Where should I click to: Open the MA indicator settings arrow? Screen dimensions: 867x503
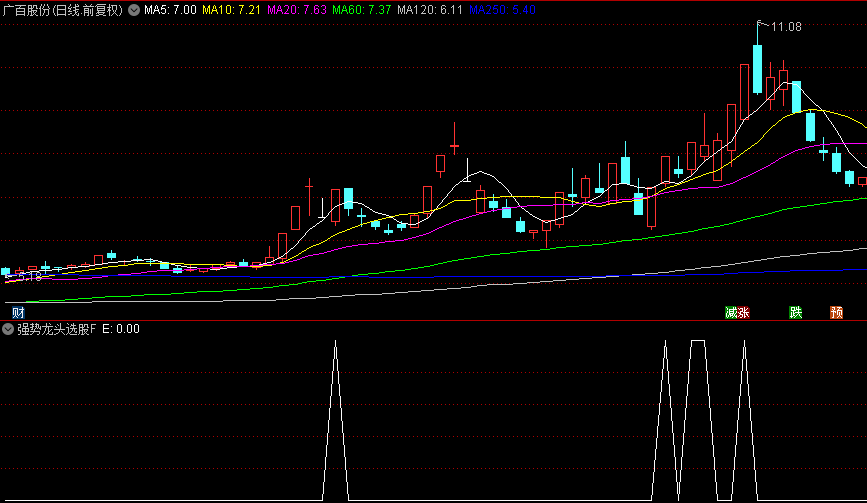click(x=135, y=10)
